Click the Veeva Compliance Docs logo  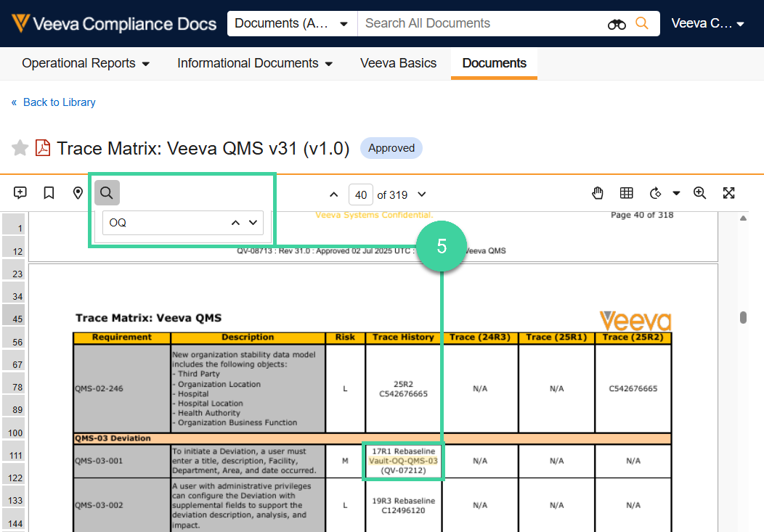click(114, 23)
